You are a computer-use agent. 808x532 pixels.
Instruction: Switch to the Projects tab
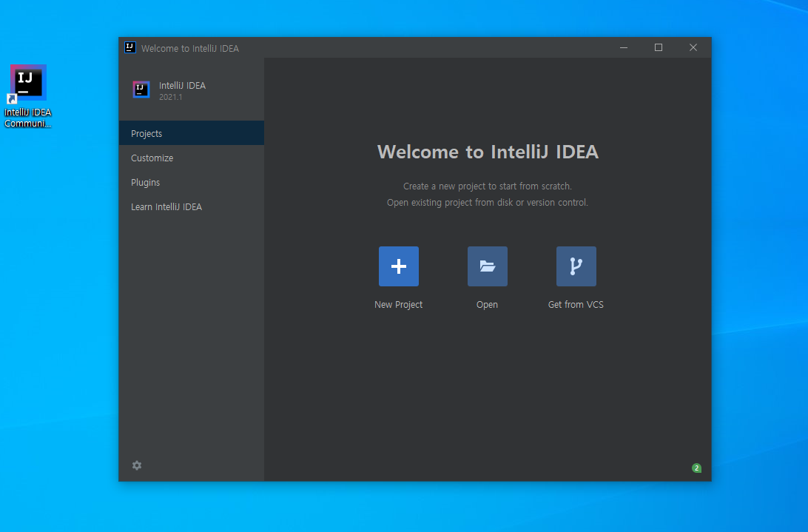(191, 133)
